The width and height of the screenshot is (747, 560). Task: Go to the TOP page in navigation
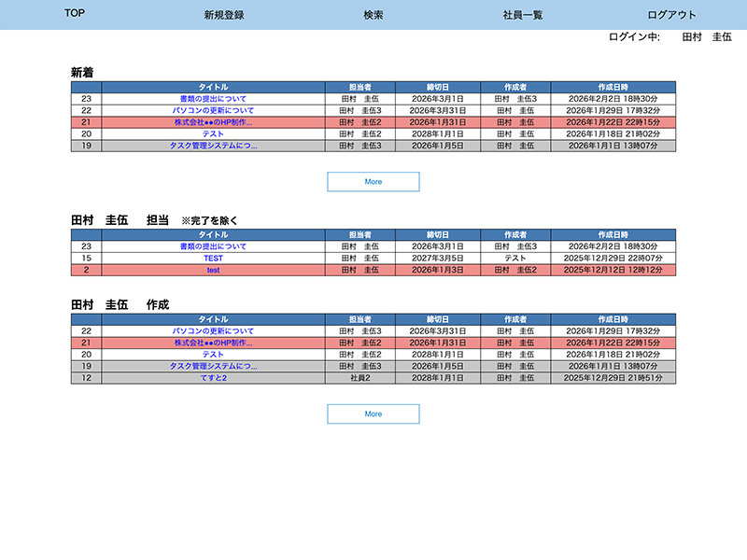tap(75, 14)
